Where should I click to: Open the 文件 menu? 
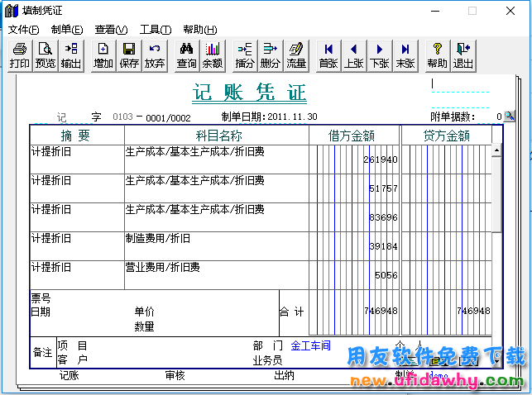(x=23, y=29)
